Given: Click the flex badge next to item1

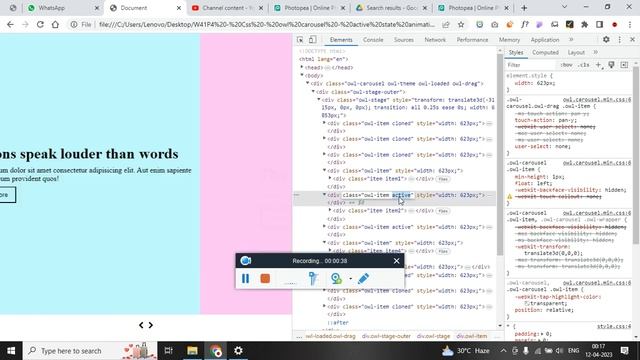Looking at the screenshot, I should 443,179.
